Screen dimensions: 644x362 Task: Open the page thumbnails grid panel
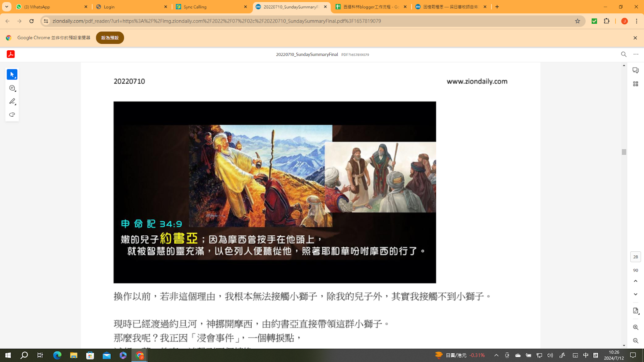click(x=636, y=84)
